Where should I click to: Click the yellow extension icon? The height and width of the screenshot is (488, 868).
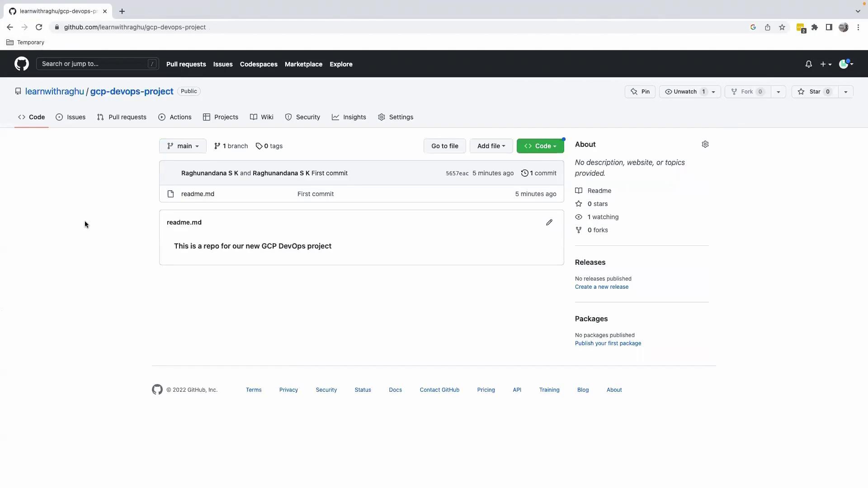tap(801, 28)
